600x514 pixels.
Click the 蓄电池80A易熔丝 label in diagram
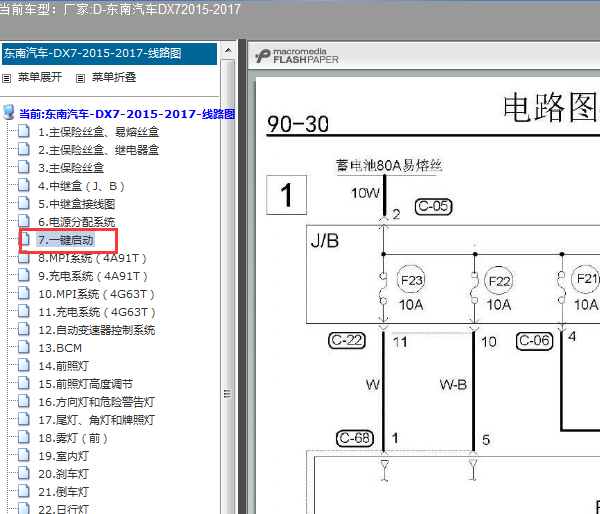[388, 166]
